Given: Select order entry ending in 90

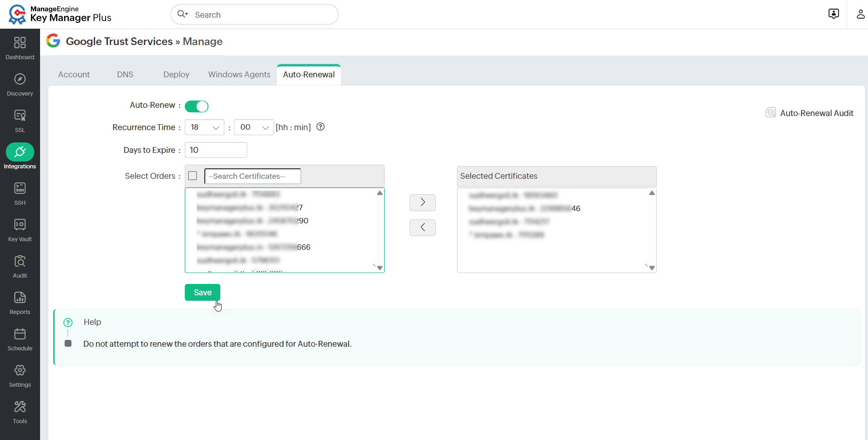Looking at the screenshot, I should [x=253, y=221].
